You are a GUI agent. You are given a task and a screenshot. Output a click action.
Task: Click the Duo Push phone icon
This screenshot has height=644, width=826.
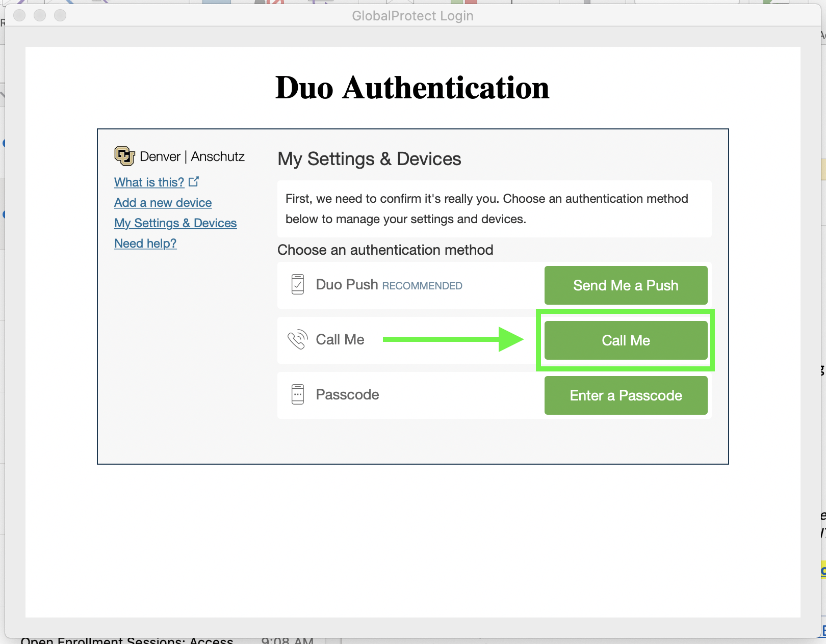coord(298,285)
